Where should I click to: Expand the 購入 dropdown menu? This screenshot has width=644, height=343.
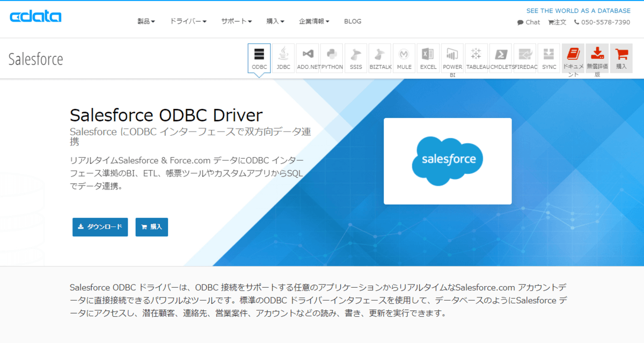pos(275,21)
